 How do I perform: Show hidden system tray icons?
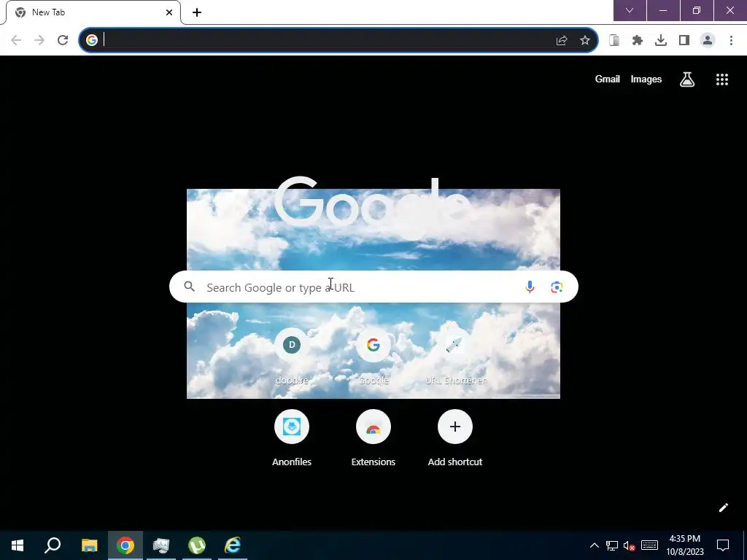point(595,545)
